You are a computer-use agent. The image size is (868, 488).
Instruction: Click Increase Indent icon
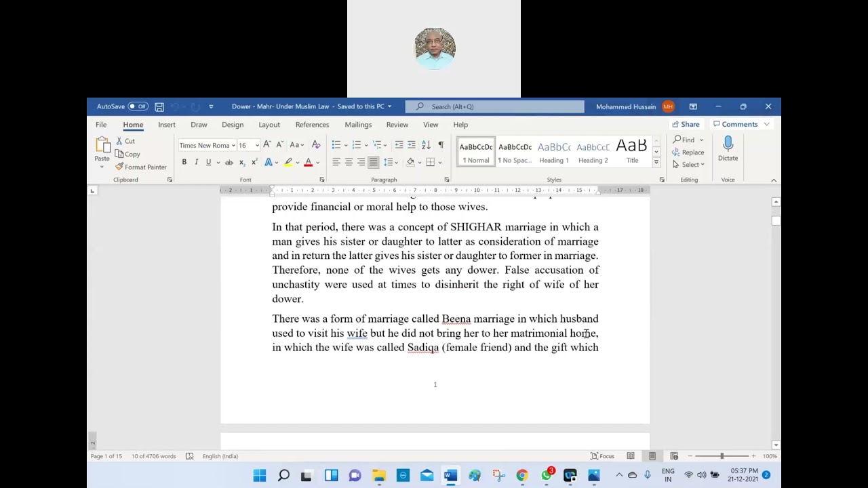pos(412,144)
